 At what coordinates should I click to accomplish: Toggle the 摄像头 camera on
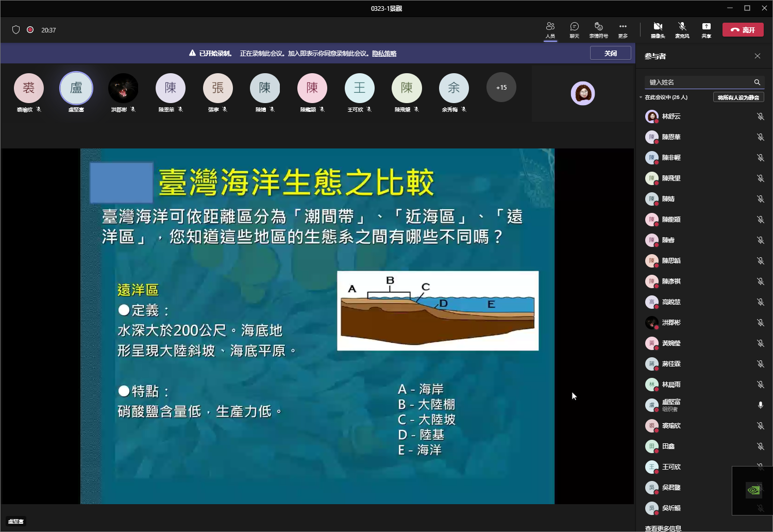coord(658,29)
